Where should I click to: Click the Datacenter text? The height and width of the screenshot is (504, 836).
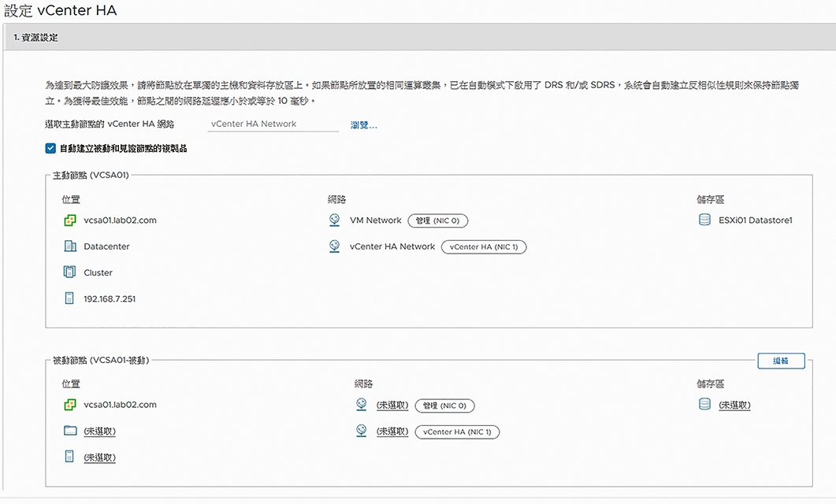pos(106,246)
